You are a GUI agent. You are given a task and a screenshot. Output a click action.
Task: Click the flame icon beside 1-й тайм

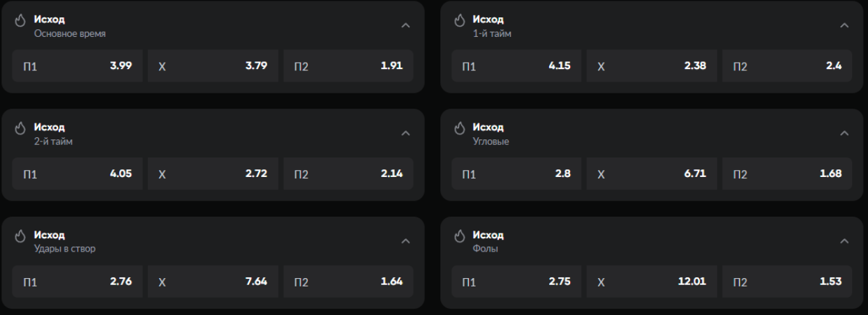click(x=459, y=20)
